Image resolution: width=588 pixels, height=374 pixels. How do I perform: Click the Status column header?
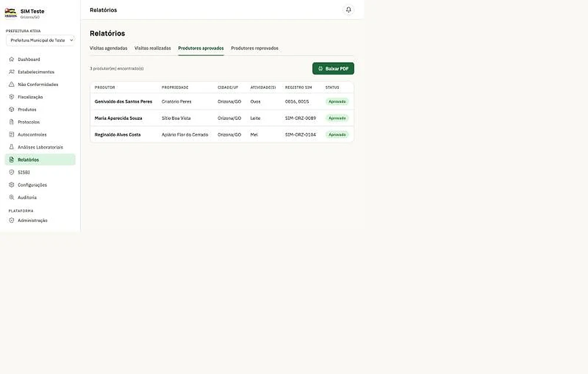[332, 87]
